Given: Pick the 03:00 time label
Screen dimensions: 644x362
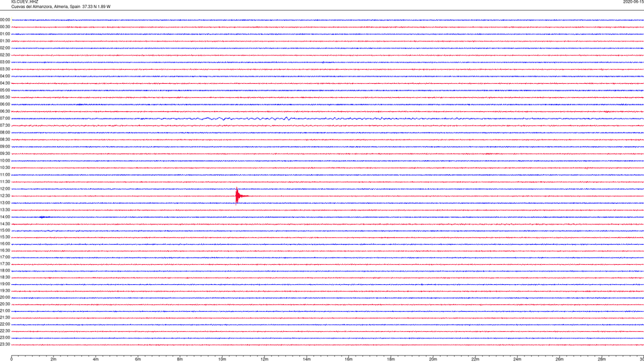Looking at the screenshot, I should (x=5, y=62).
